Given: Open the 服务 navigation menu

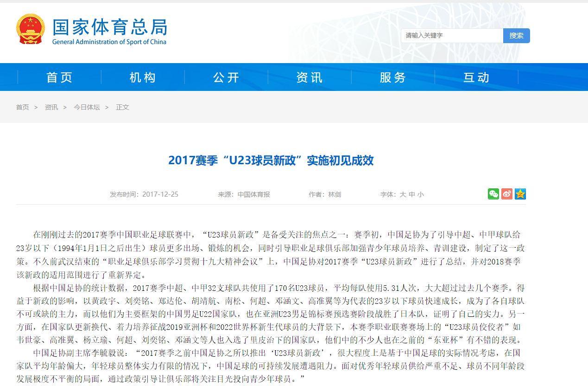Looking at the screenshot, I should tap(392, 77).
